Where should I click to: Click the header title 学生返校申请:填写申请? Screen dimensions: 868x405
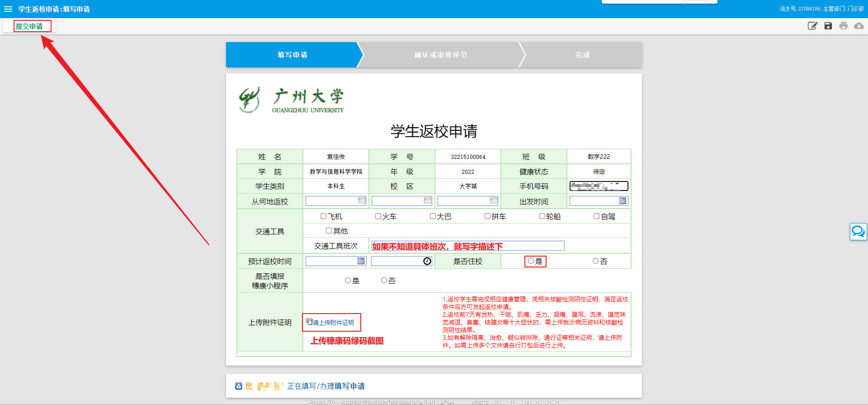pos(54,9)
